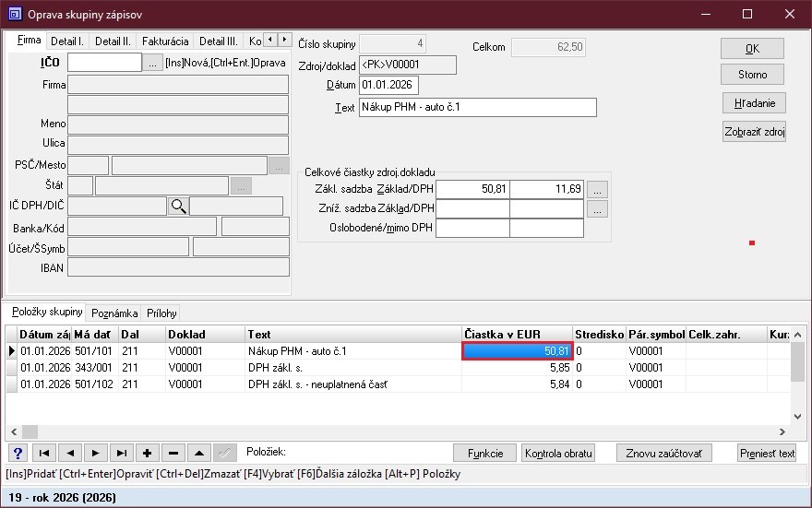Delete item with minus icon

coord(173,453)
